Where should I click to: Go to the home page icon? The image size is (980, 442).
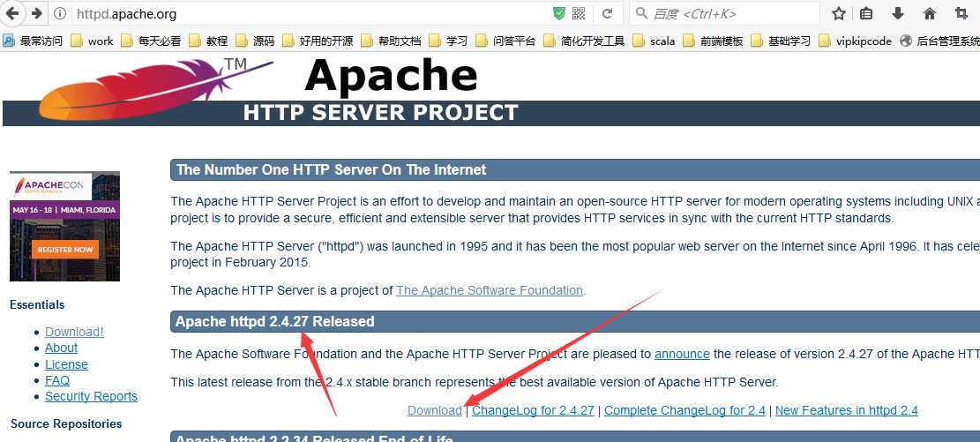coord(930,13)
